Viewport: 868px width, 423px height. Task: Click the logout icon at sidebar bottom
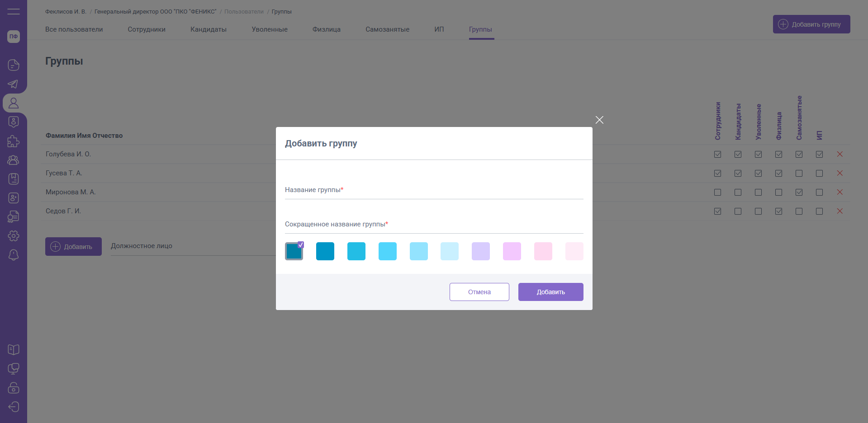pyautogui.click(x=14, y=407)
